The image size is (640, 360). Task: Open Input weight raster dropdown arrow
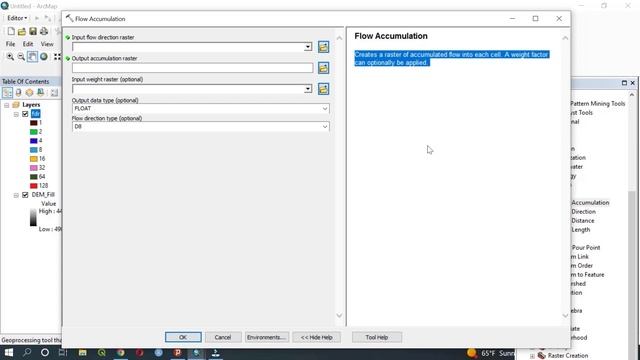click(x=308, y=89)
